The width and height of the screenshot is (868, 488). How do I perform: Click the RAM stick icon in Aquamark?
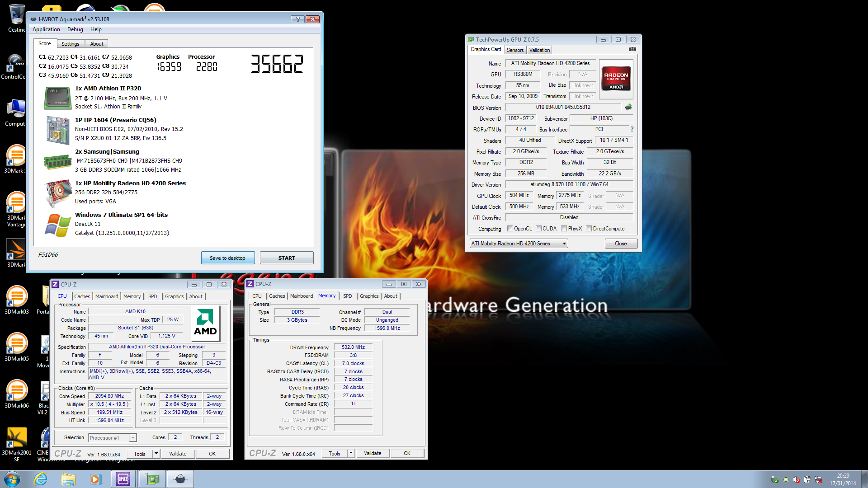click(57, 162)
